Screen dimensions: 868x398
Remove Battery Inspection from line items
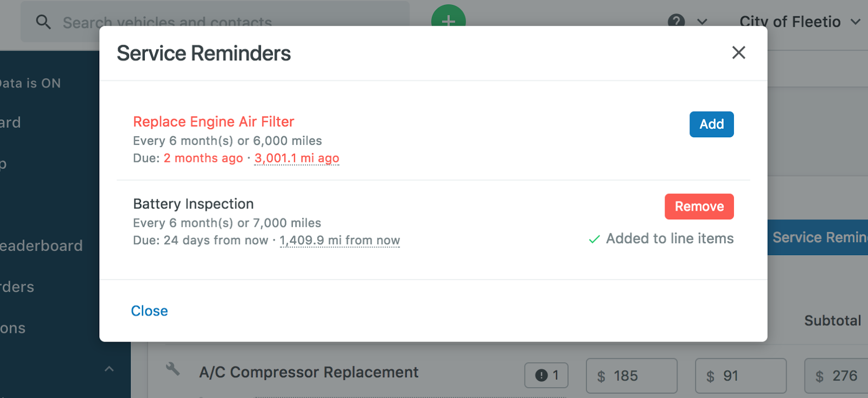coord(699,206)
